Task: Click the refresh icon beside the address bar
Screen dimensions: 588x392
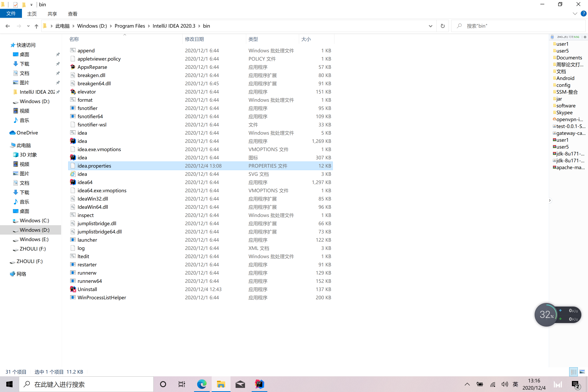Action: tap(442, 26)
